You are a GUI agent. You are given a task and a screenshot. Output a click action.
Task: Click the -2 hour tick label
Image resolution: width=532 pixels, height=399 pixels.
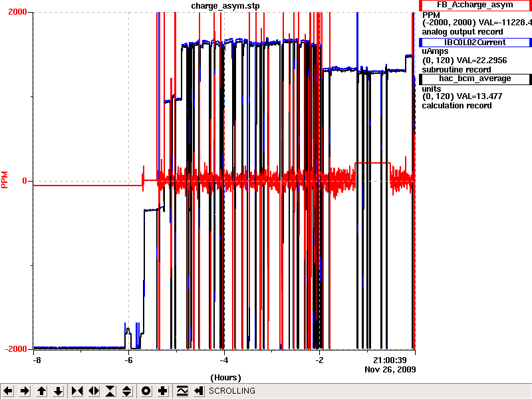pyautogui.click(x=319, y=360)
